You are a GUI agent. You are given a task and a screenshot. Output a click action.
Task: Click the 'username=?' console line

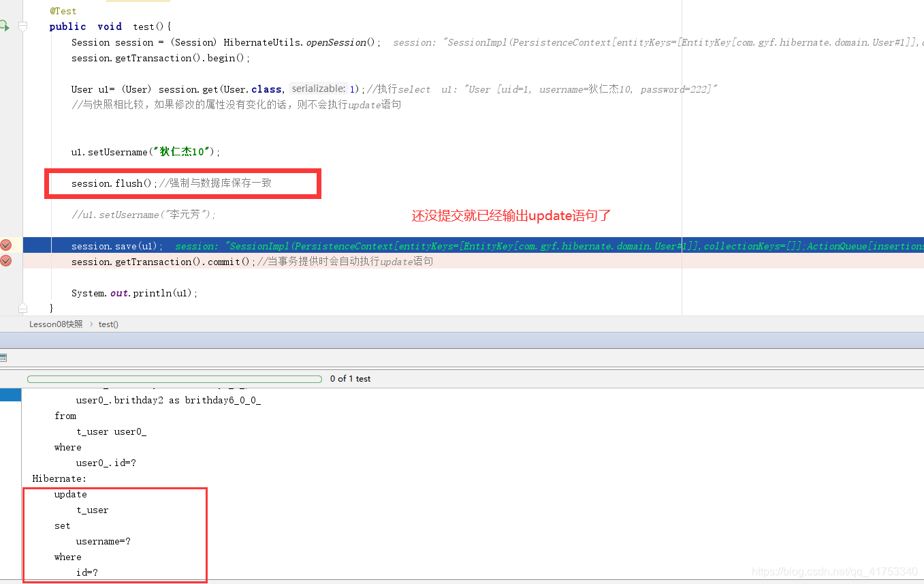(x=103, y=541)
